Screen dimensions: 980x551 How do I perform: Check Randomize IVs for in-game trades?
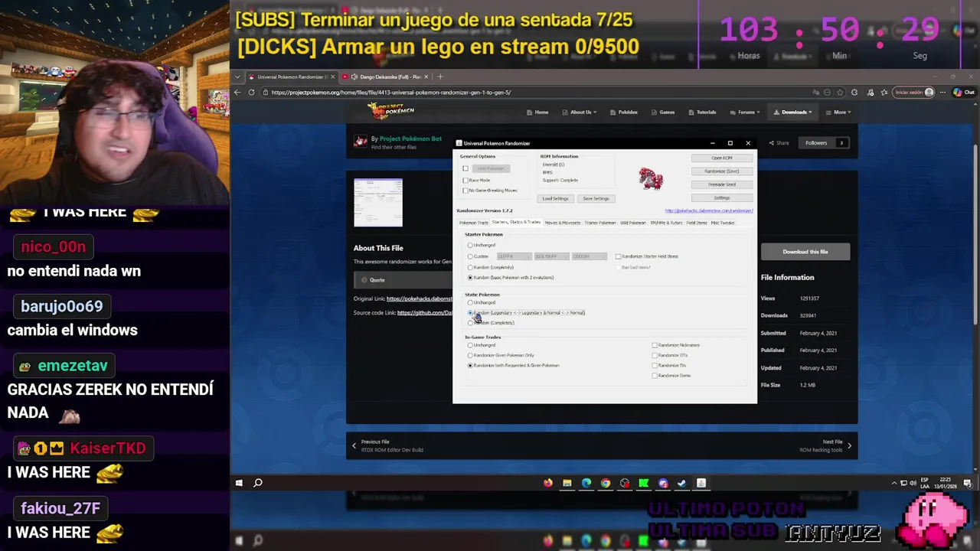(655, 365)
